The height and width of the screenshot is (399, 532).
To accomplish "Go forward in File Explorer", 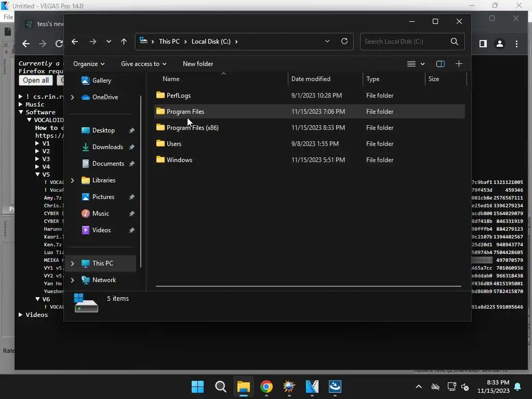I will click(92, 42).
